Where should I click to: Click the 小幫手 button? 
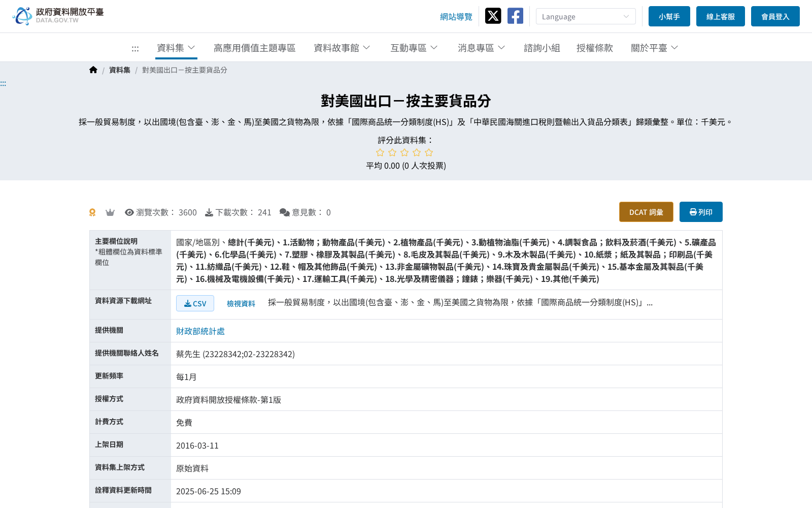pyautogui.click(x=669, y=16)
